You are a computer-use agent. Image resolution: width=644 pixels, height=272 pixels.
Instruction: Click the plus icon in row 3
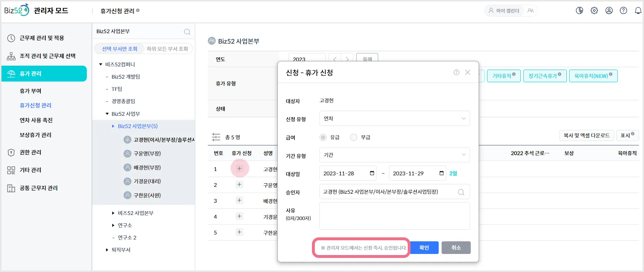click(239, 200)
